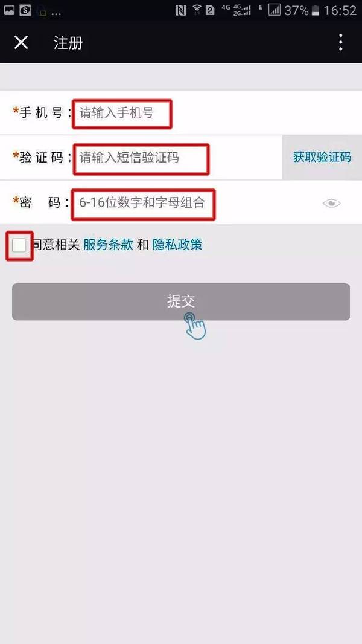
Task: Tap the 注册 page title
Action: [68, 43]
